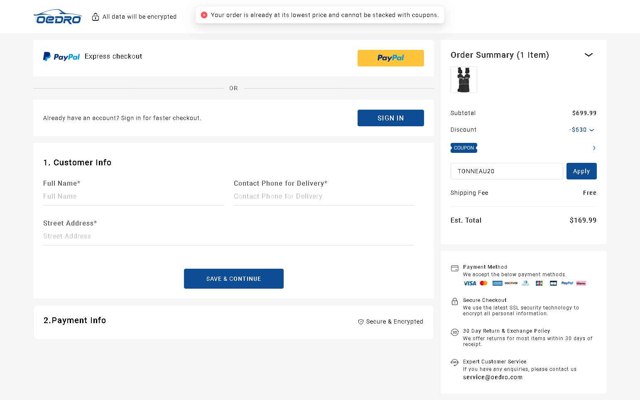Click the Secure Checkout padlock icon
The height and width of the screenshot is (400, 640).
tap(455, 301)
